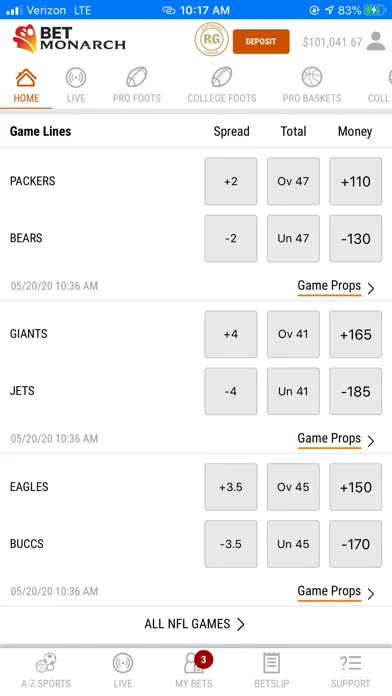Screen dimensions: 392x696
Task: Switch to the College Foots tab
Action: point(222,86)
